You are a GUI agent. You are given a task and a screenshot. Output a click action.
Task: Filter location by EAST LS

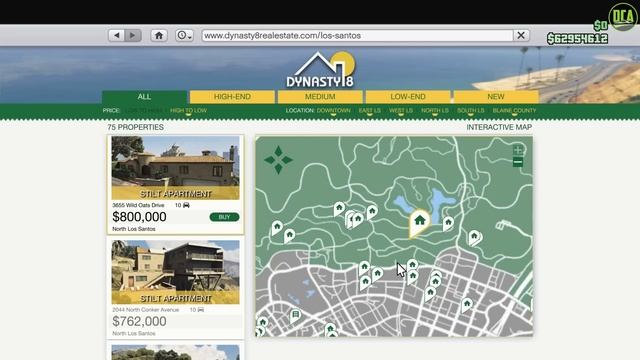pyautogui.click(x=369, y=111)
